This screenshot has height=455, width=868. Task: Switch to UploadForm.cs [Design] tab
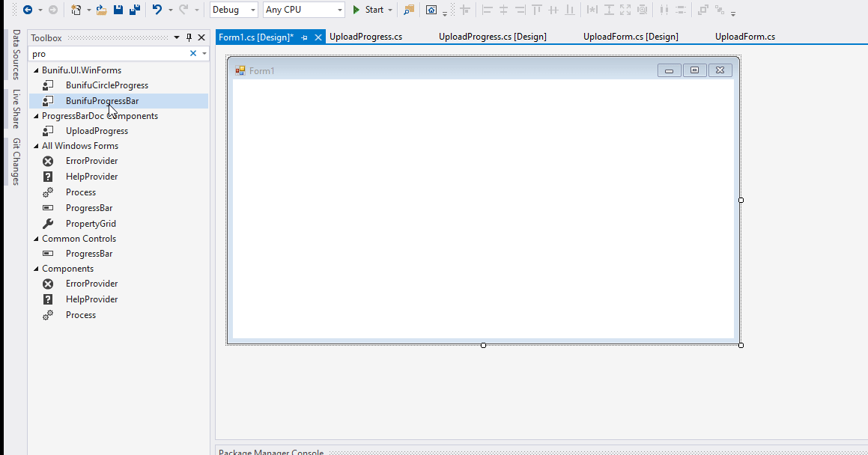[x=631, y=37]
